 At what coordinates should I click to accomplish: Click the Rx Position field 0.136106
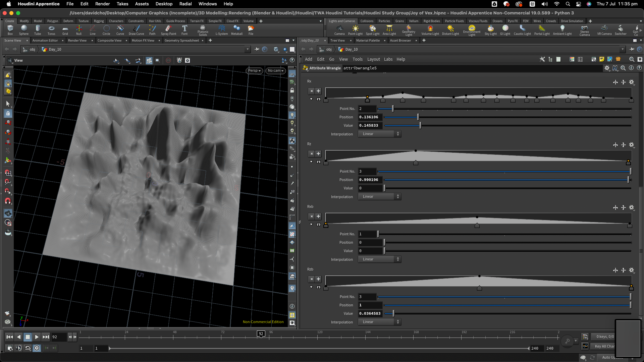[370, 117]
